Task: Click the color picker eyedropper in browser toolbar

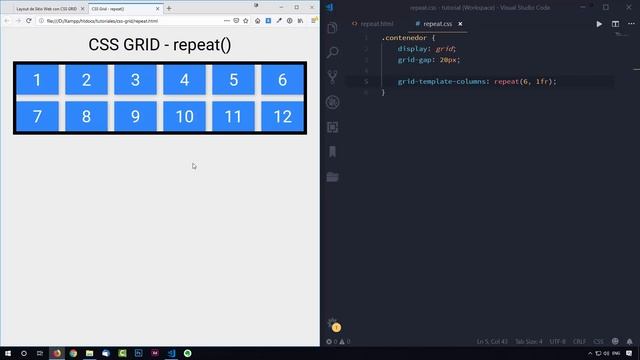Action: click(x=279, y=20)
